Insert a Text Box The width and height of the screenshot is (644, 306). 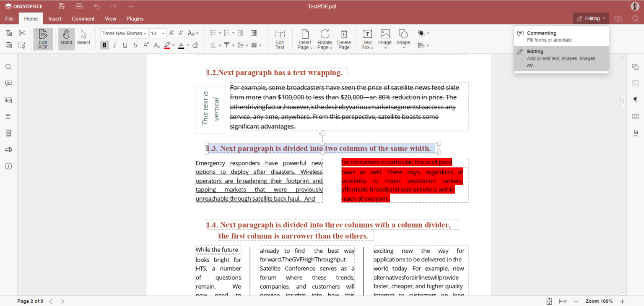[367, 39]
